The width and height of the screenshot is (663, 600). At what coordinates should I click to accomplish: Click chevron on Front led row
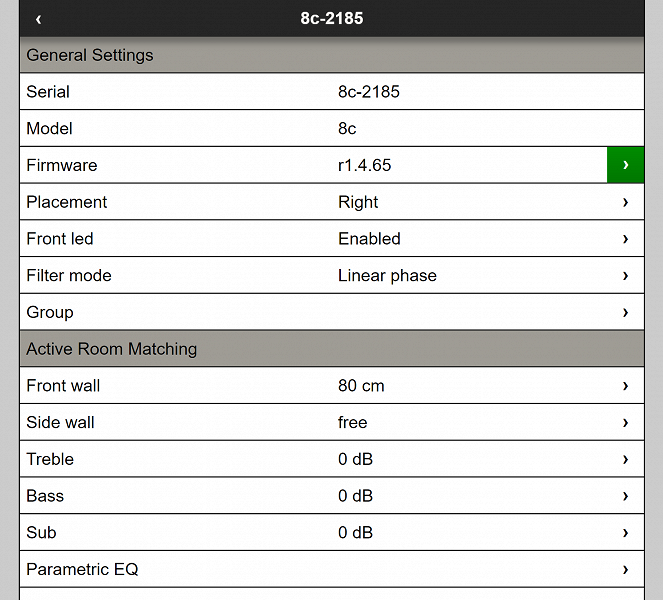[625, 239]
